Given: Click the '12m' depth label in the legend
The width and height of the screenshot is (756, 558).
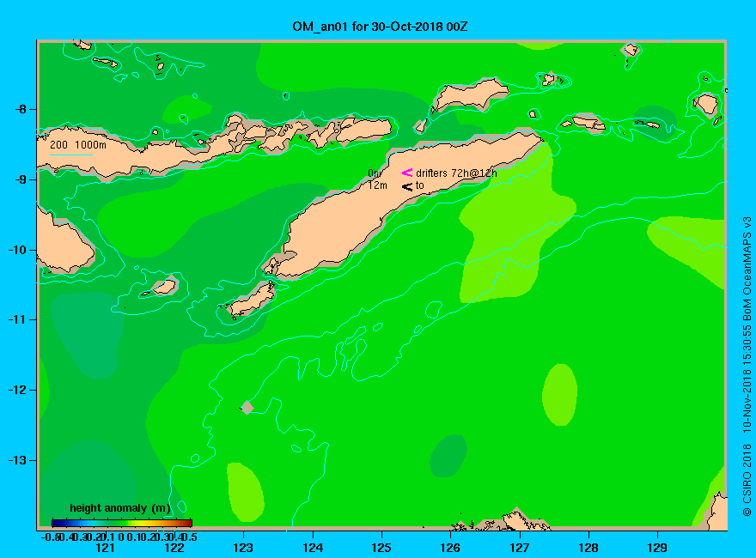Looking at the screenshot, I should [377, 185].
